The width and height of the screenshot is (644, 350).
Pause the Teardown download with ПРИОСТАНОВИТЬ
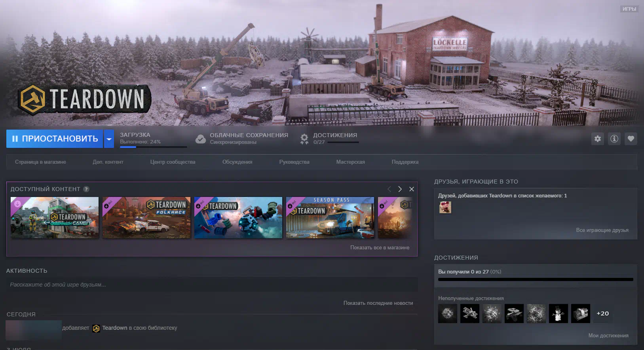[55, 139]
